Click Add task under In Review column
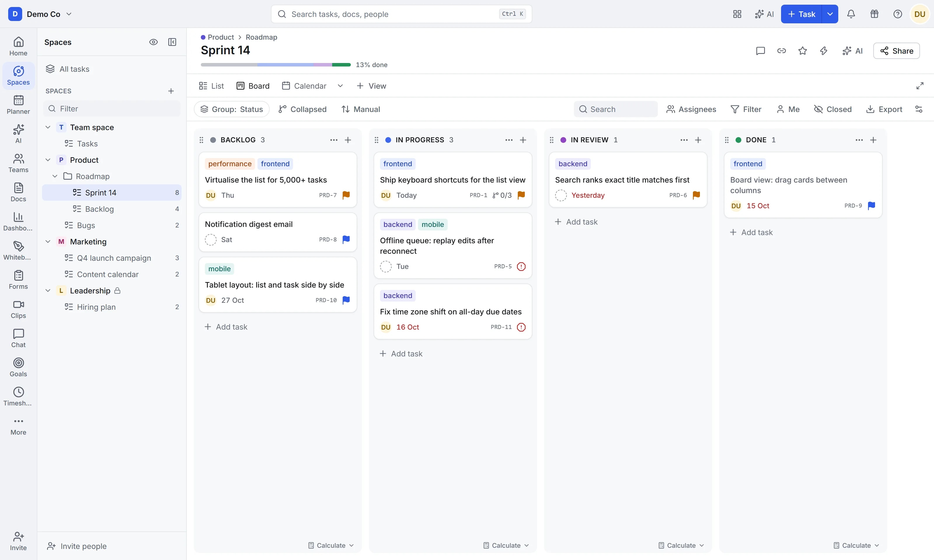 coord(576,221)
